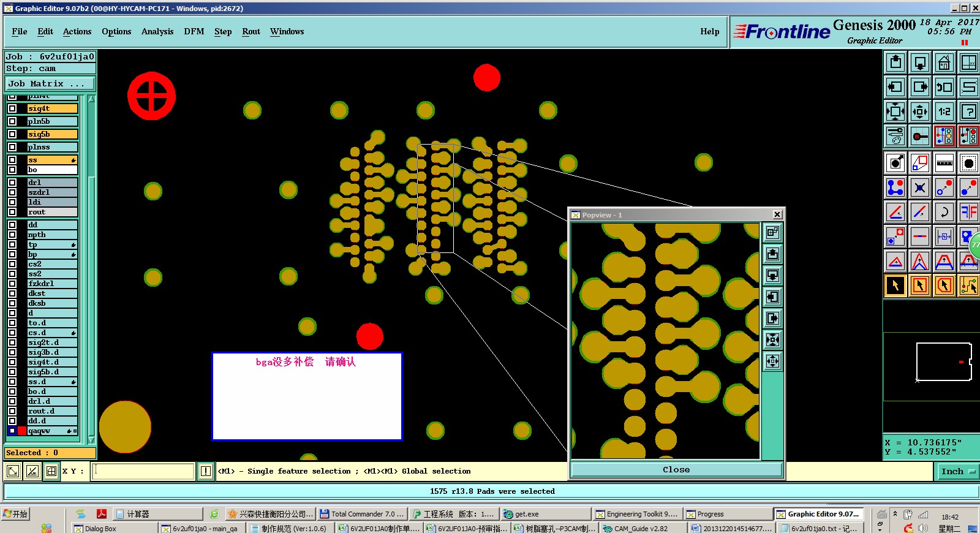The image size is (980, 533).
Task: Click the traffic-light snap control icon
Action: 944,136
